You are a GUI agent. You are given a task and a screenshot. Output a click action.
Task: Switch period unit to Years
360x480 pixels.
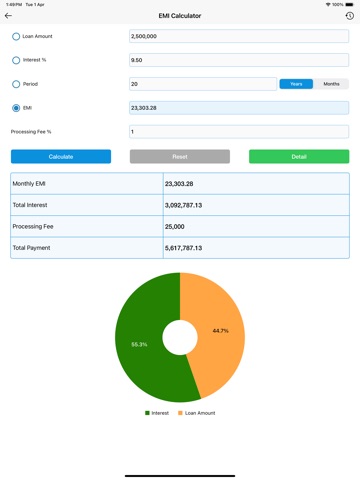click(x=296, y=84)
